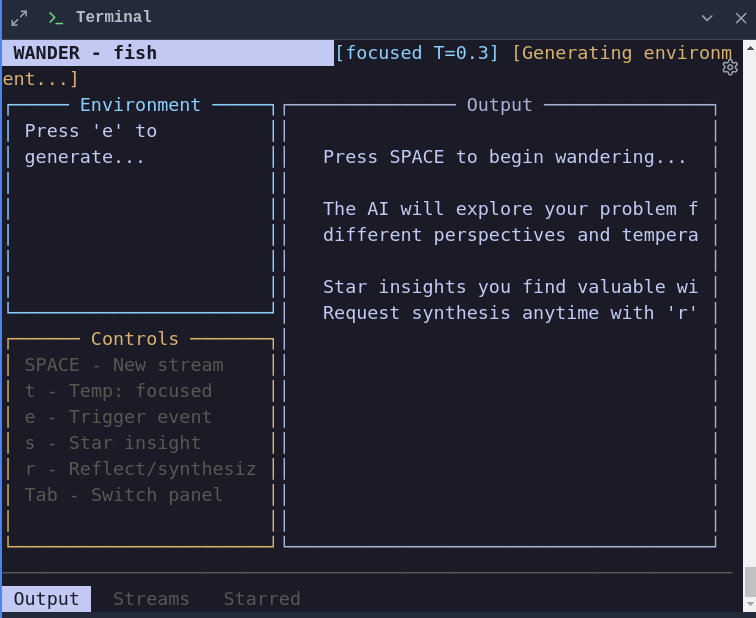
Task: Click the 'Request synthesis anytime' line
Action: (x=511, y=313)
